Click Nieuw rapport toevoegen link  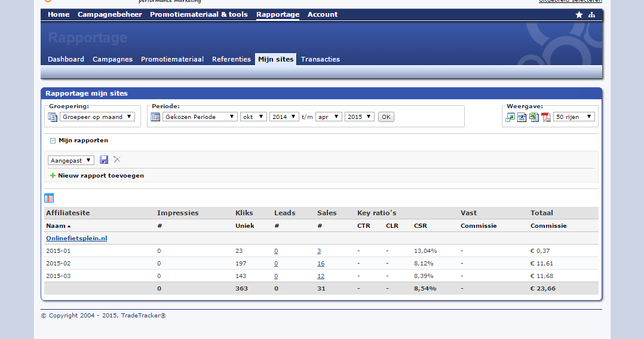101,175
